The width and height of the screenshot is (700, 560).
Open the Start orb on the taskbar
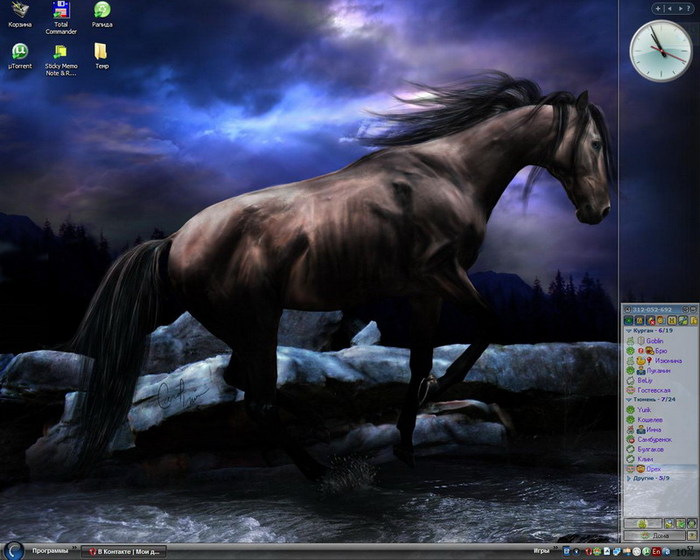[x=14, y=551]
